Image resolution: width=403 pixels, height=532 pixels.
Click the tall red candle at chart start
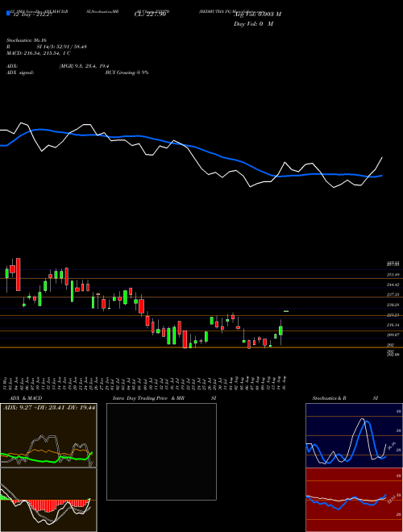[19, 275]
